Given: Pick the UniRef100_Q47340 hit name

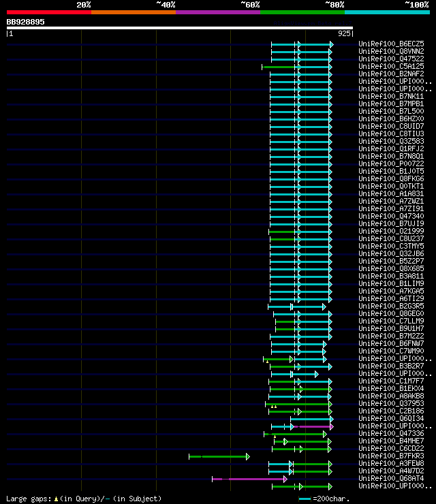Looking at the screenshot, I should point(391,216).
